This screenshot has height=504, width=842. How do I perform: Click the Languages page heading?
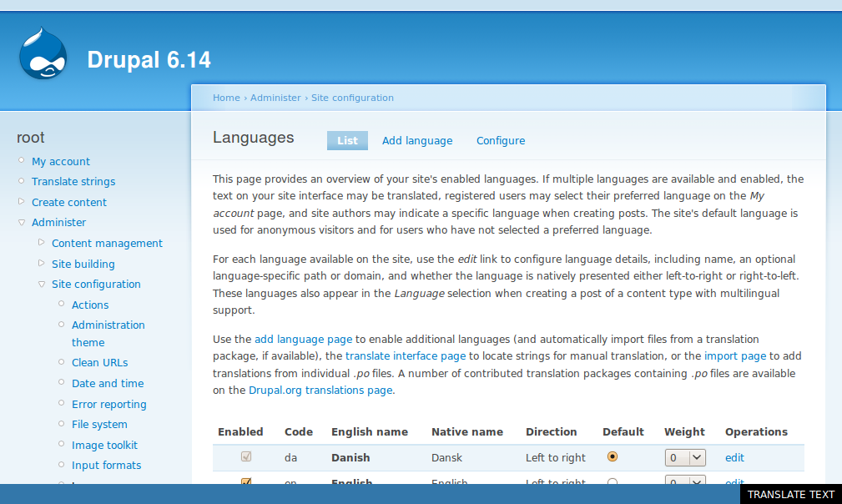(x=253, y=138)
